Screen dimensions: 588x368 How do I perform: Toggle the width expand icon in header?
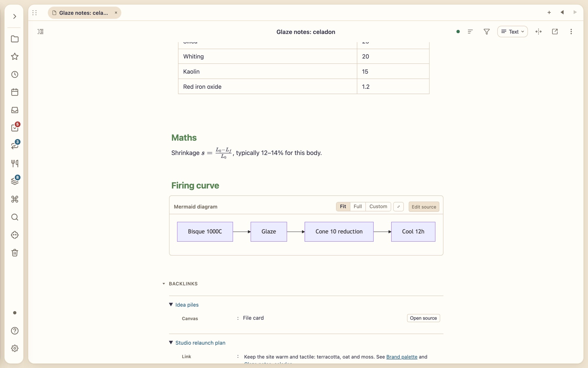point(538,32)
